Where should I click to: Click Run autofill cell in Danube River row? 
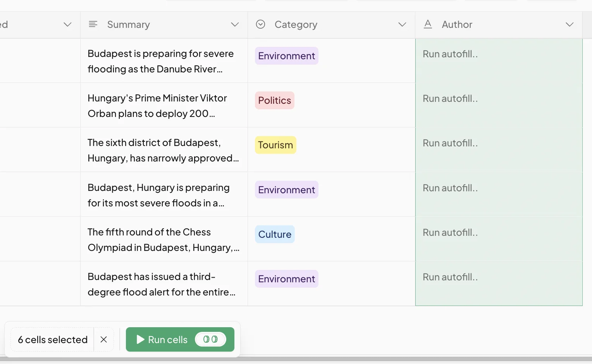click(499, 61)
